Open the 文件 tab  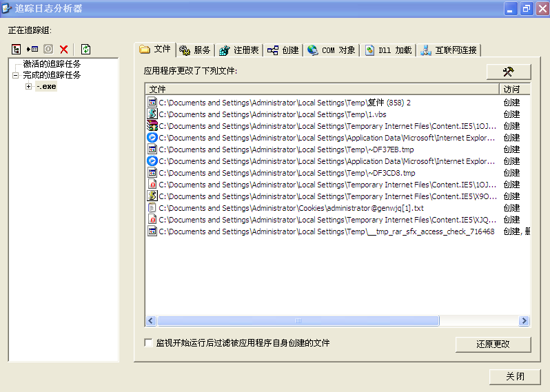pos(154,50)
